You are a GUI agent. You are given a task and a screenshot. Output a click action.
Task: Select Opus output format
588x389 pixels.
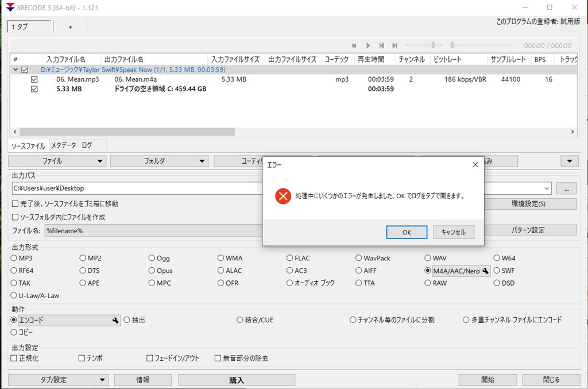152,271
